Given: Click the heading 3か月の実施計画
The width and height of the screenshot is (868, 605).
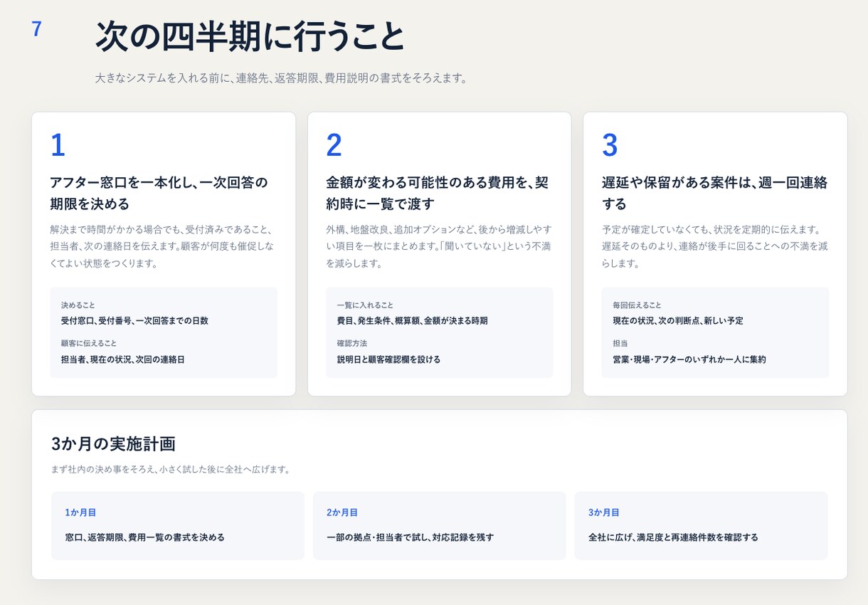Looking at the screenshot, I should coord(114,443).
